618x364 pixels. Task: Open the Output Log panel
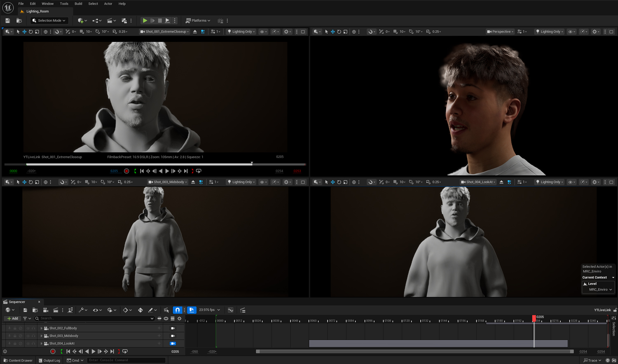(x=49, y=360)
